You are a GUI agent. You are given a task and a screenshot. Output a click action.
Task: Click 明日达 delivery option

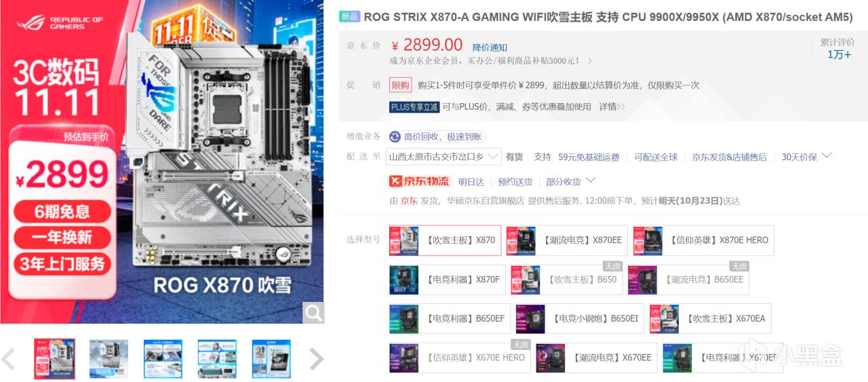click(471, 182)
